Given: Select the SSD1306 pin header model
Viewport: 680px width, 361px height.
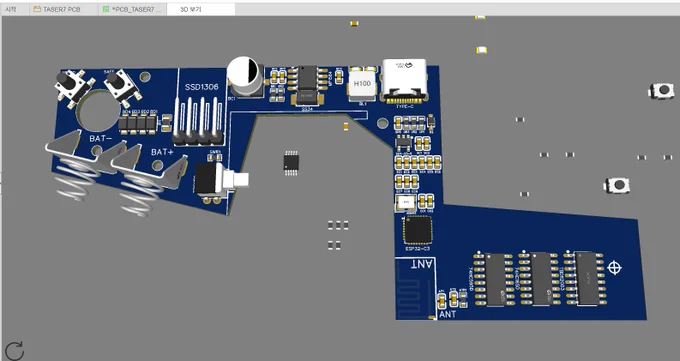Looking at the screenshot, I should 198,121.
